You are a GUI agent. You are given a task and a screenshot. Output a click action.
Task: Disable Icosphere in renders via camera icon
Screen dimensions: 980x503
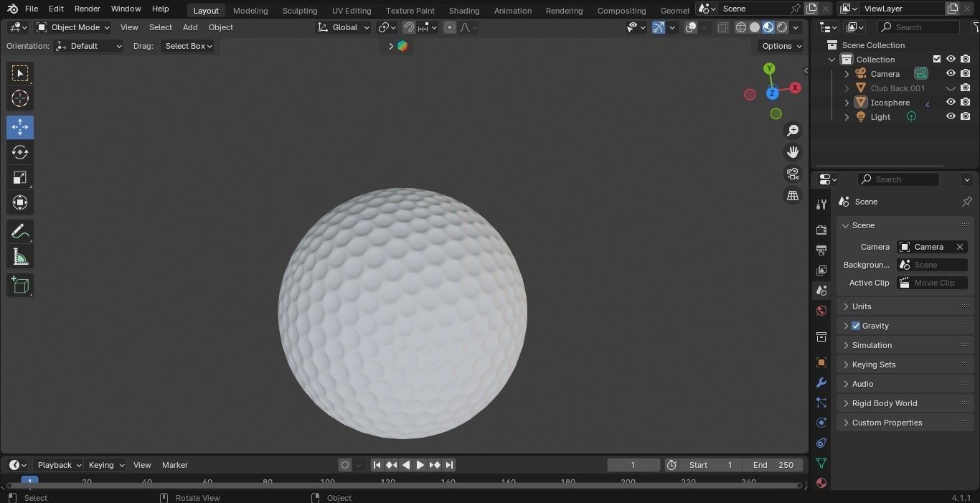click(966, 102)
